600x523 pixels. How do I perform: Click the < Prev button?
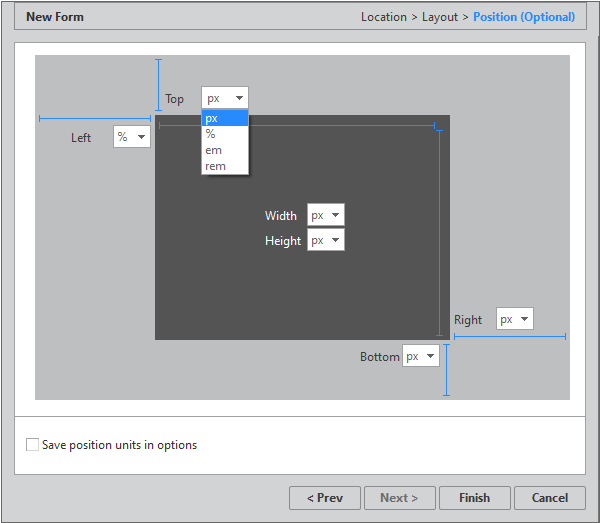coord(324,498)
